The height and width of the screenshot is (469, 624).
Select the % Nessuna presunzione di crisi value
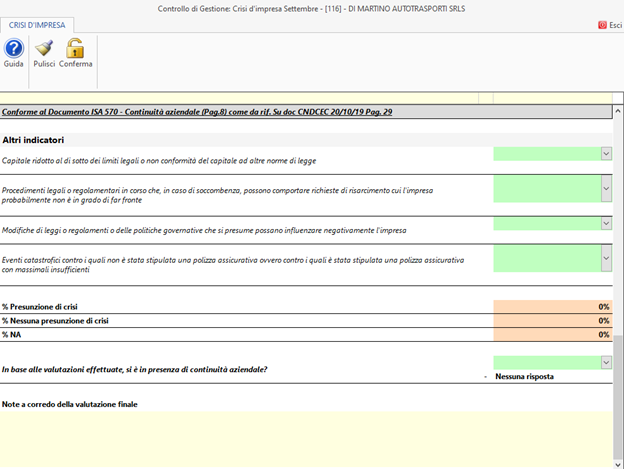pyautogui.click(x=552, y=320)
